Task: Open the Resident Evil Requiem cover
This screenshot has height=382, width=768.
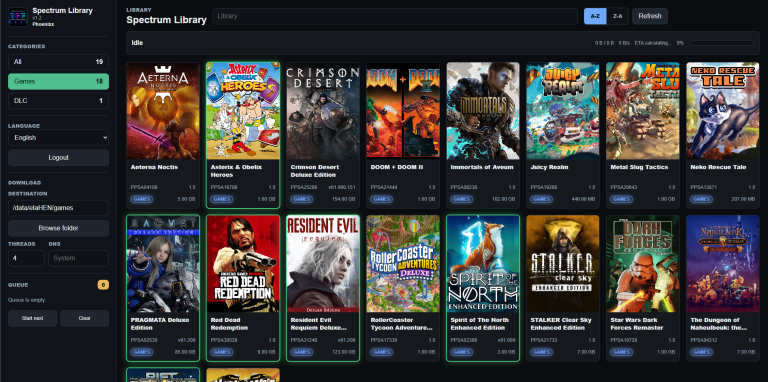Action: pos(323,264)
